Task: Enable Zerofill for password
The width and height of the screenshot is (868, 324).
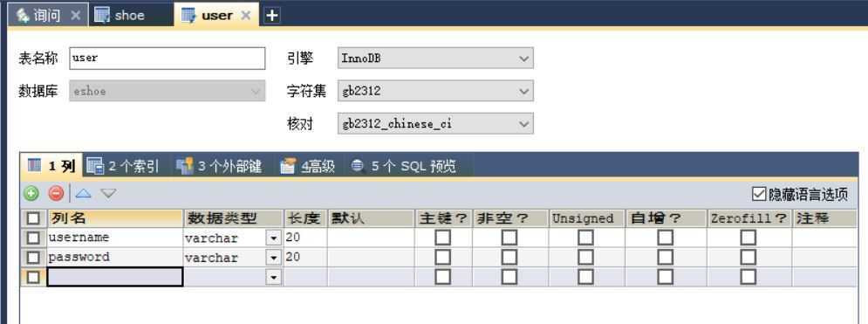Action: [x=748, y=258]
